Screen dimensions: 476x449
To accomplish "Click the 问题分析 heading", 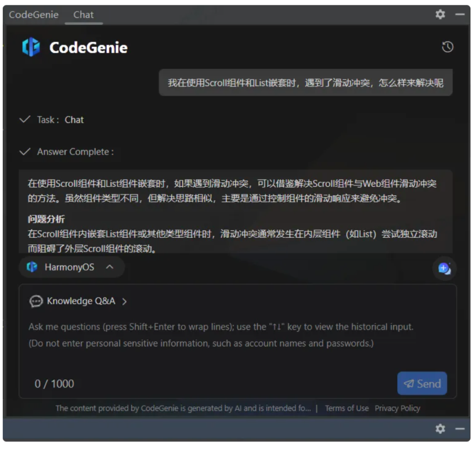I will (x=46, y=219).
